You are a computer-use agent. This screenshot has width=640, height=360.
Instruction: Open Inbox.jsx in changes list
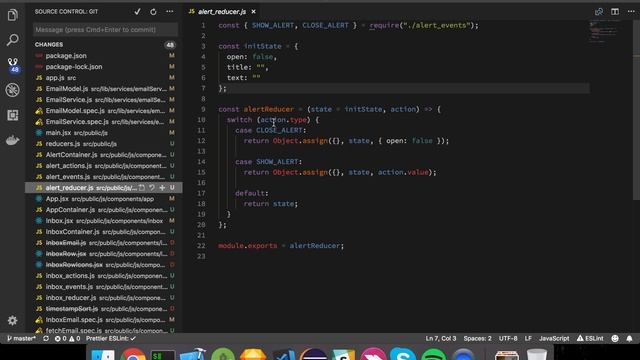[104, 221]
